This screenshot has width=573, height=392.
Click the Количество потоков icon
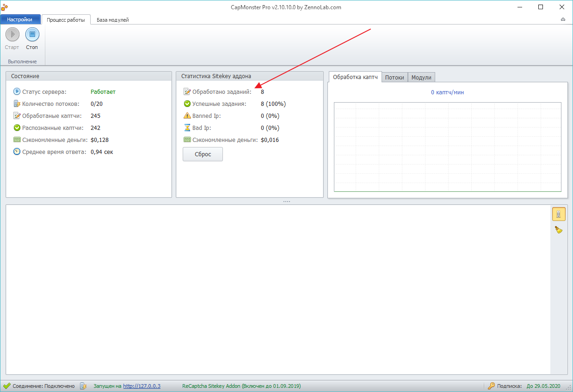17,104
